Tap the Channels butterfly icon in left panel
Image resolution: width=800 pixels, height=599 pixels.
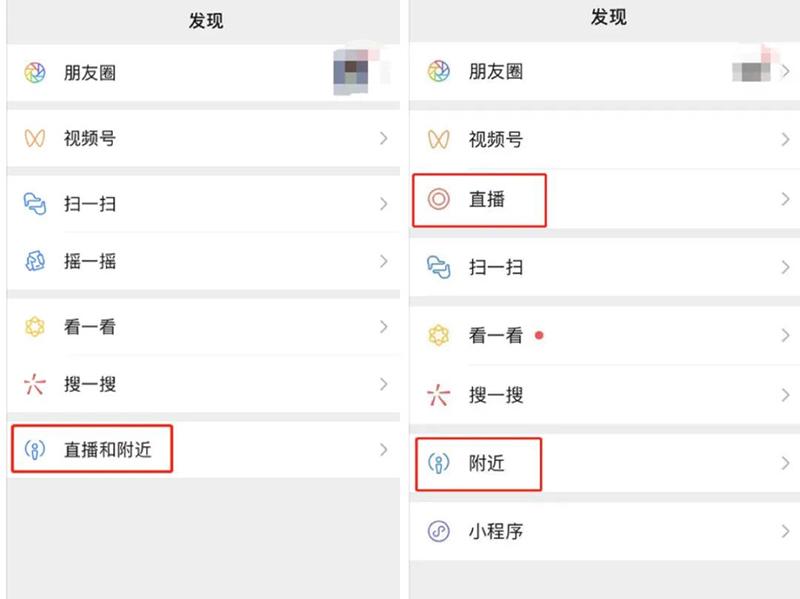35,139
